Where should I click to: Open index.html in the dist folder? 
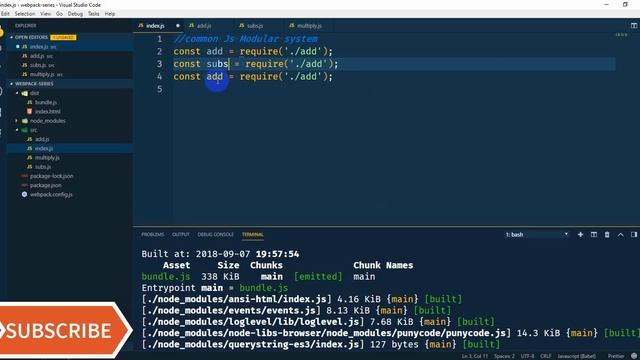(69, 111)
